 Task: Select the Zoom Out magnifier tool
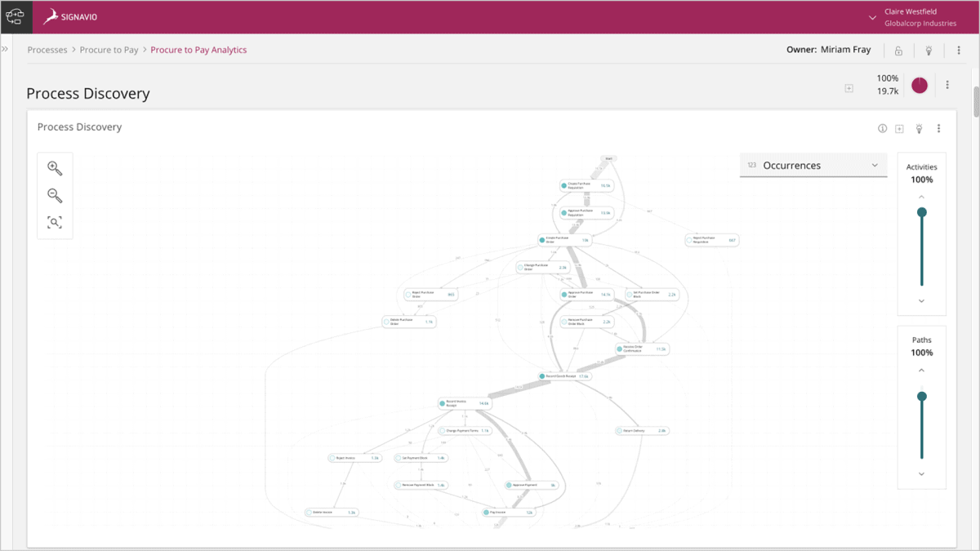(55, 196)
